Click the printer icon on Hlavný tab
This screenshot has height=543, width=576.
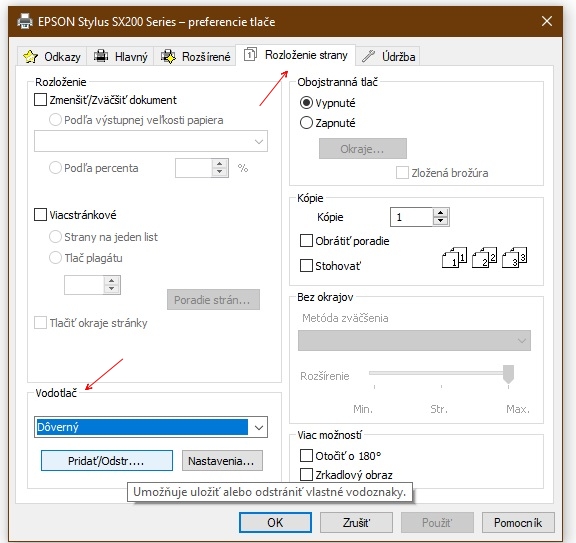[101, 56]
